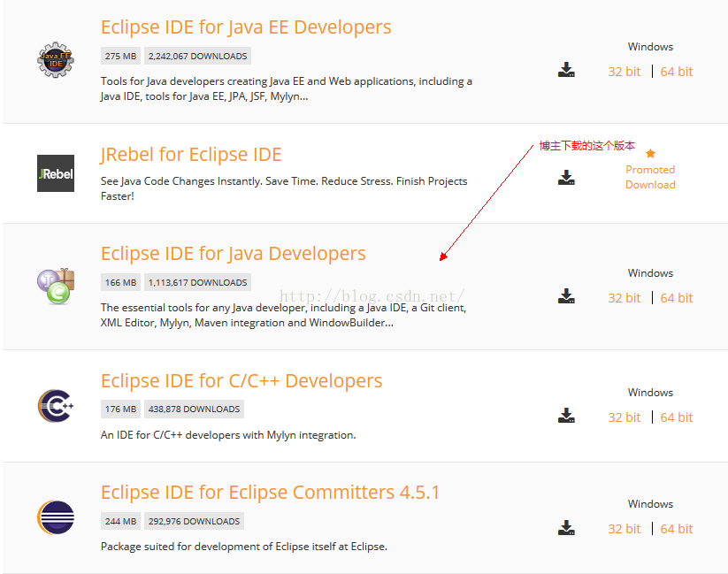Click the Eclipse Committers sphere logo
The height and width of the screenshot is (574, 728).
tap(56, 517)
